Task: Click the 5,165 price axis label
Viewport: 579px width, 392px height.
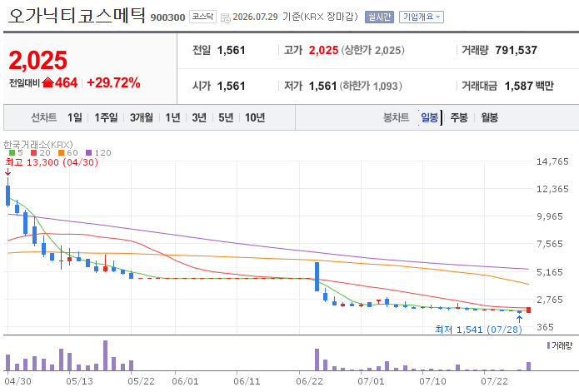Action: [550, 272]
